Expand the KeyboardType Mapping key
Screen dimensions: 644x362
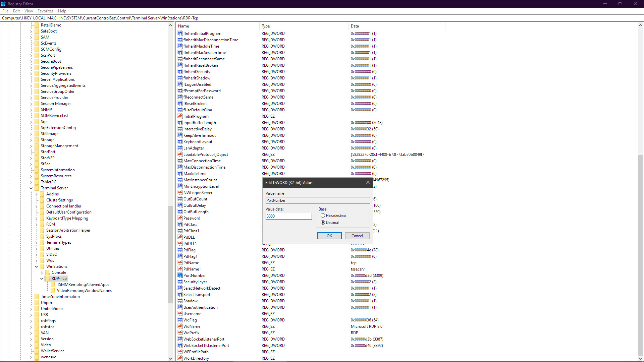pos(36,218)
